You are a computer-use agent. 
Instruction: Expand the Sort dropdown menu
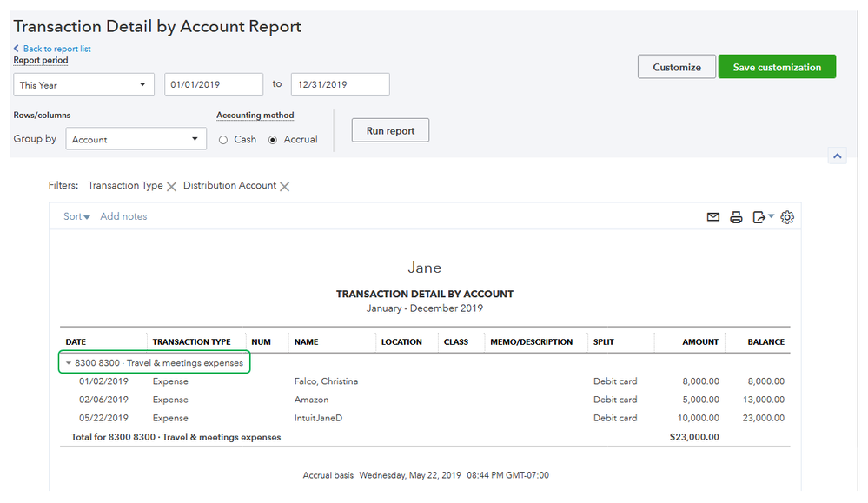click(76, 216)
